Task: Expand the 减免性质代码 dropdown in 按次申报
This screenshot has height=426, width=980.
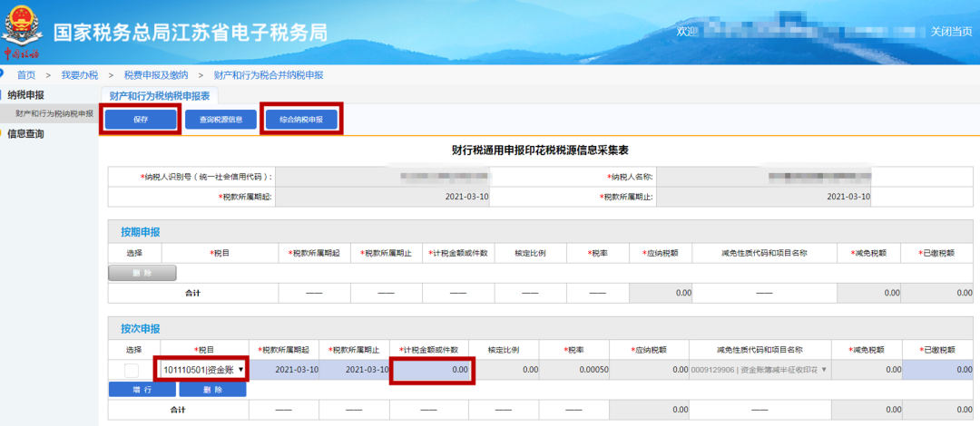Action: 759,370
